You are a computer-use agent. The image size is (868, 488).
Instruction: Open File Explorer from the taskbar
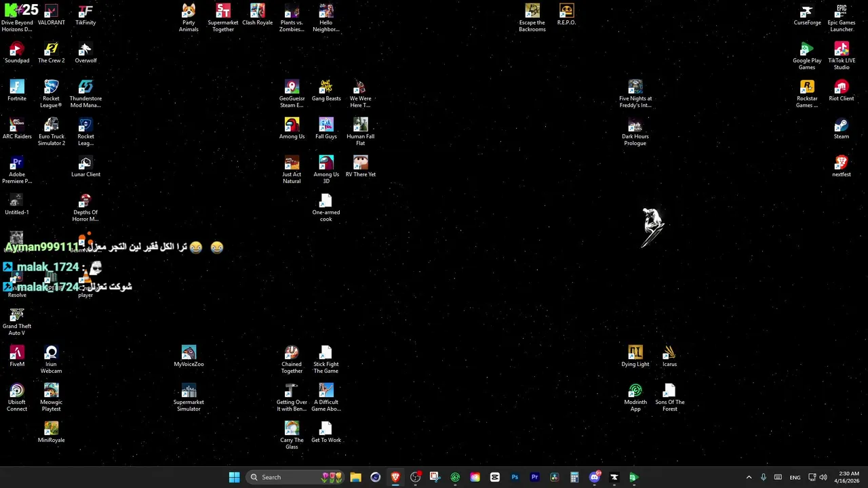[355, 477]
